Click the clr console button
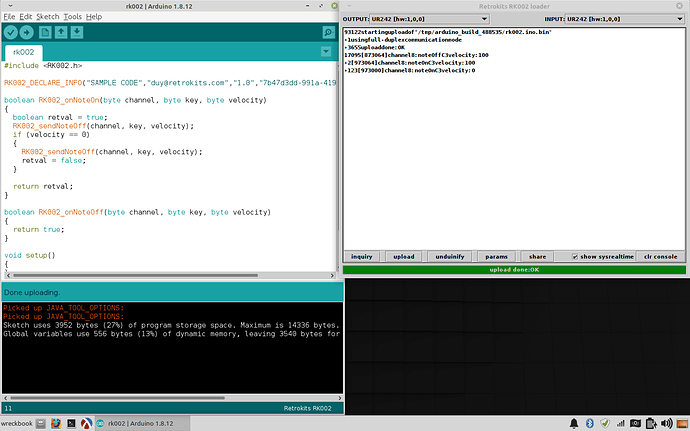 pyautogui.click(x=660, y=256)
